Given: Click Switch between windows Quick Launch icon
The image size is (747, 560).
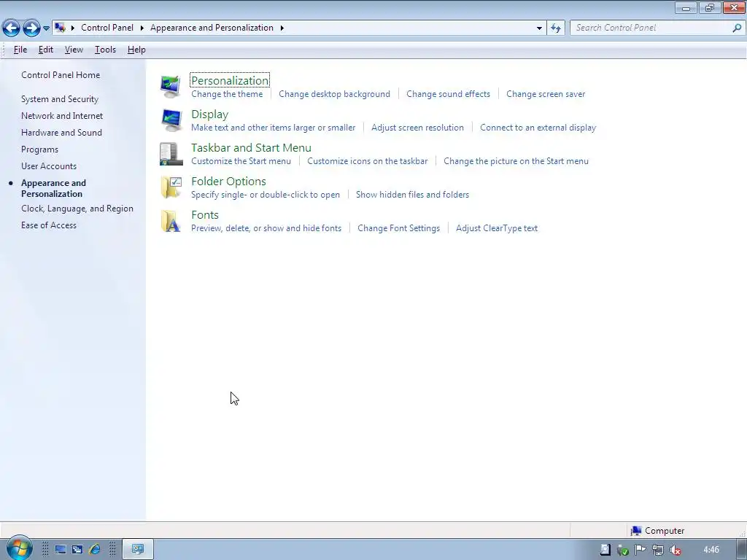Looking at the screenshot, I should click(x=77, y=550).
